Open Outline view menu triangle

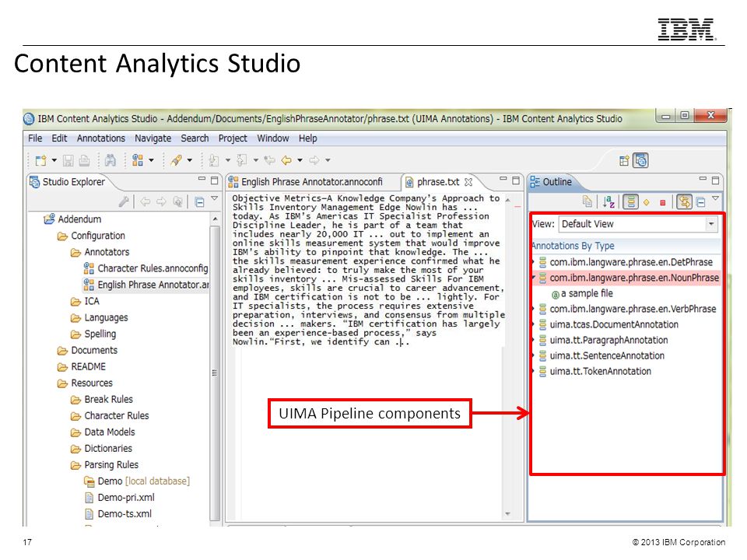click(x=716, y=198)
